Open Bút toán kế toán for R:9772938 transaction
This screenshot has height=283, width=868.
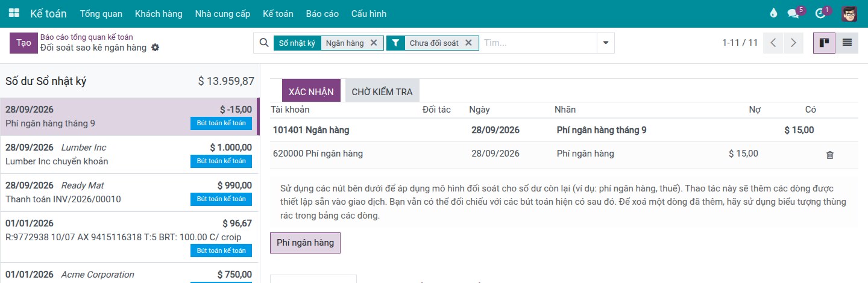[221, 250]
